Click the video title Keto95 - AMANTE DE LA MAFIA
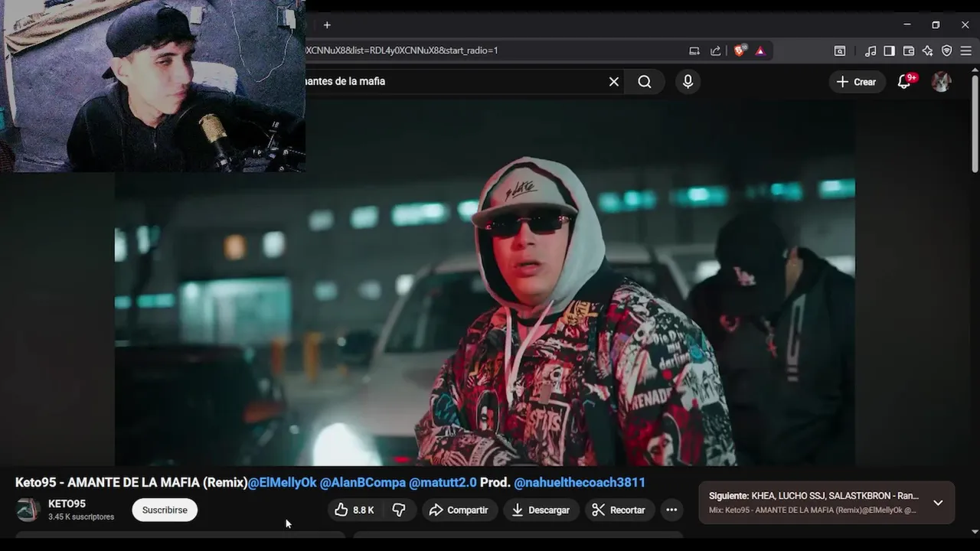Screen dimensions: 980x551 tap(130, 483)
